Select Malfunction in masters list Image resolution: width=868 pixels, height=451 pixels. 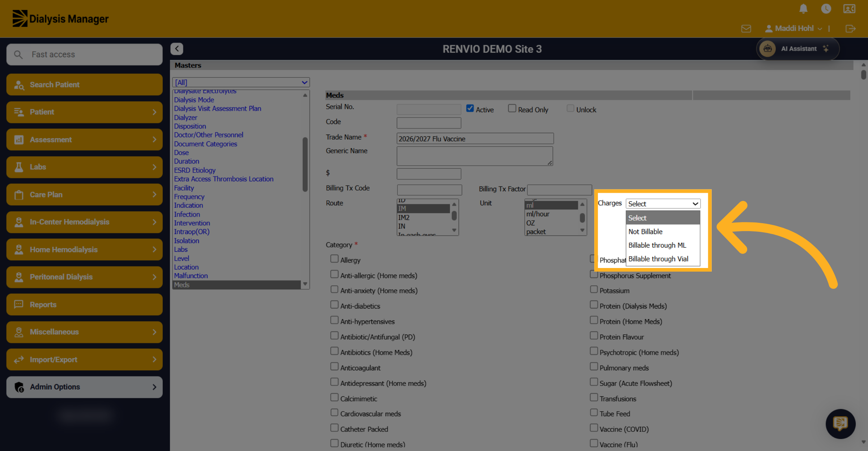tap(191, 276)
